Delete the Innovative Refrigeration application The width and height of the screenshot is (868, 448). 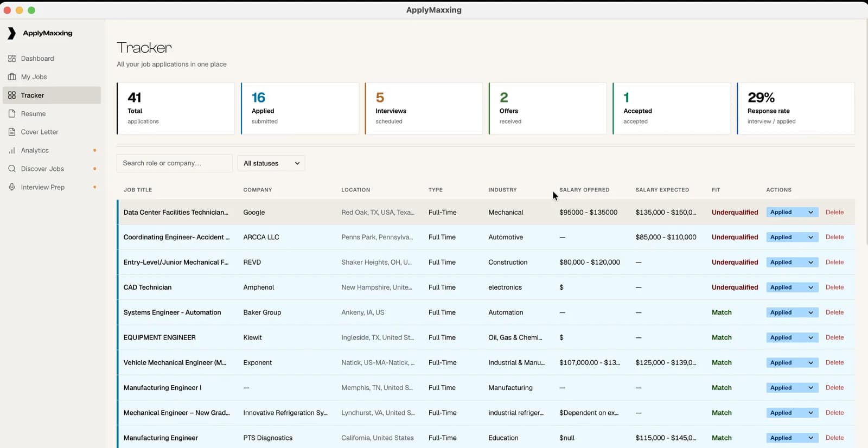click(834, 413)
